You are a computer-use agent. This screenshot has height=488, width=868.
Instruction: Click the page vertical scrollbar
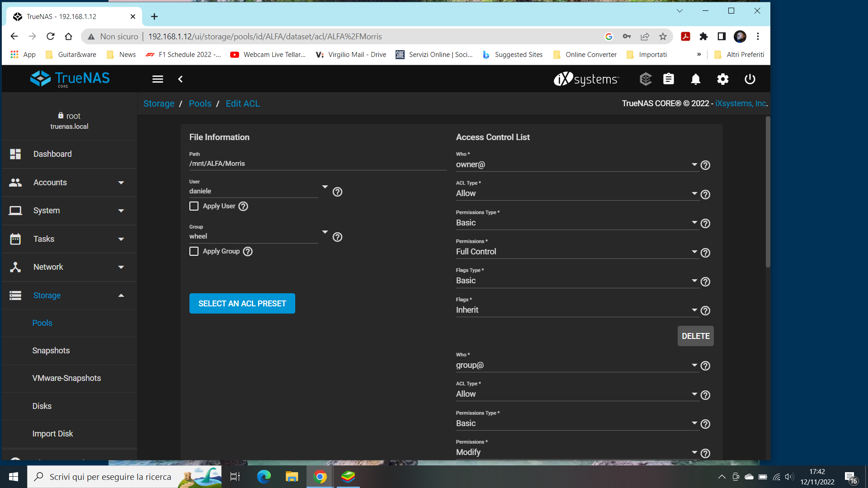coord(768,192)
